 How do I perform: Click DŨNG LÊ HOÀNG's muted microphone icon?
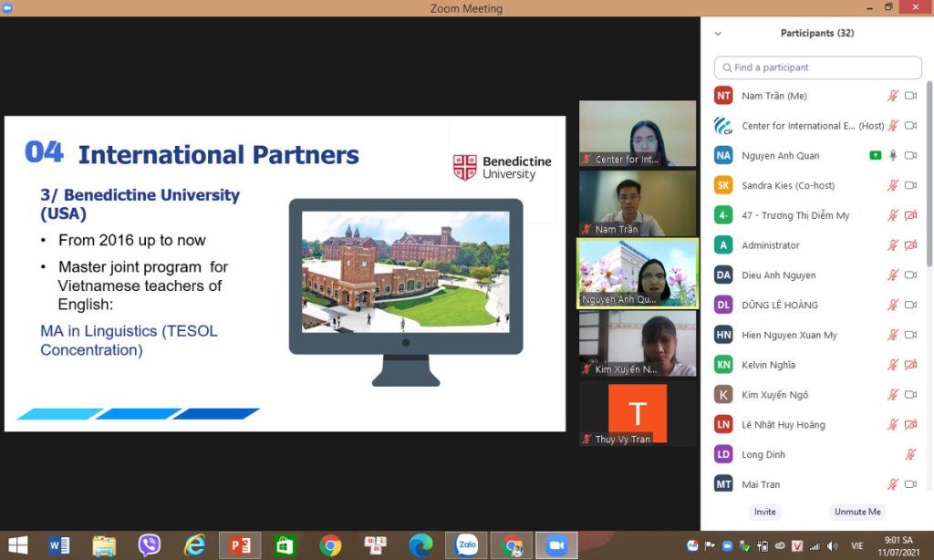tap(892, 305)
